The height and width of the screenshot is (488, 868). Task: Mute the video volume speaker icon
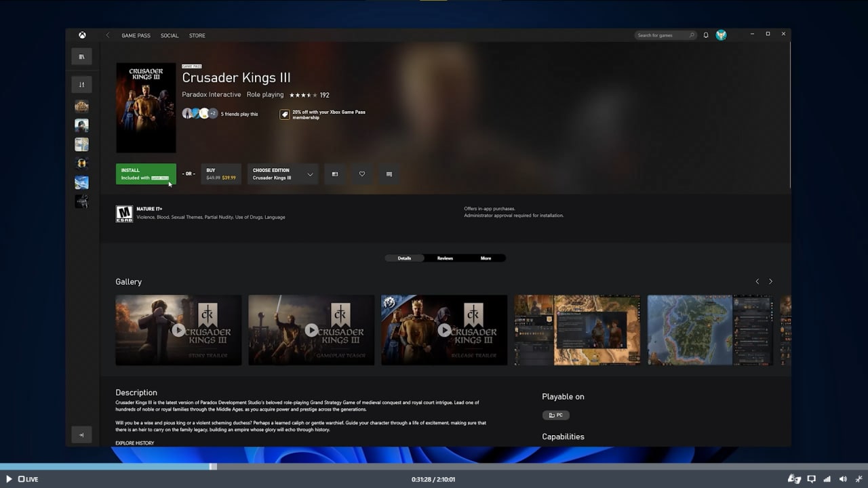click(844, 479)
